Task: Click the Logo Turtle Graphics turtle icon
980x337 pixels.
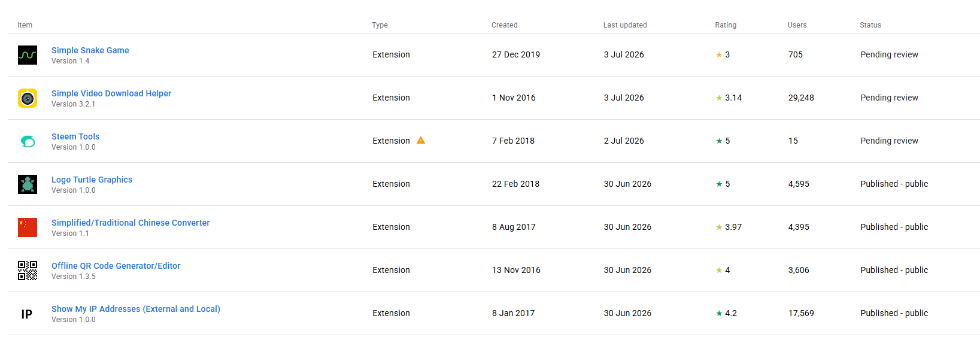Action: point(28,184)
